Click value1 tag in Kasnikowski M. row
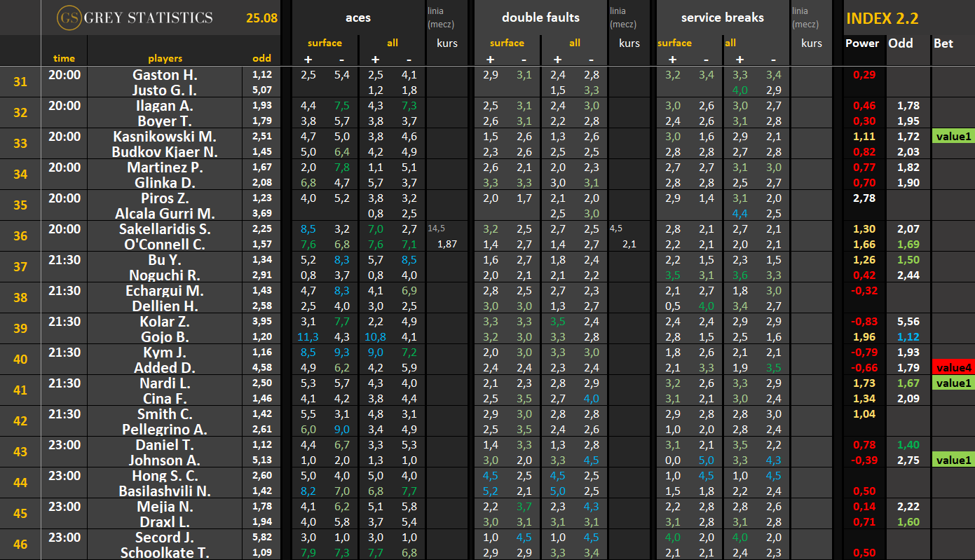Image resolution: width=975 pixels, height=560 pixels. coord(953,137)
